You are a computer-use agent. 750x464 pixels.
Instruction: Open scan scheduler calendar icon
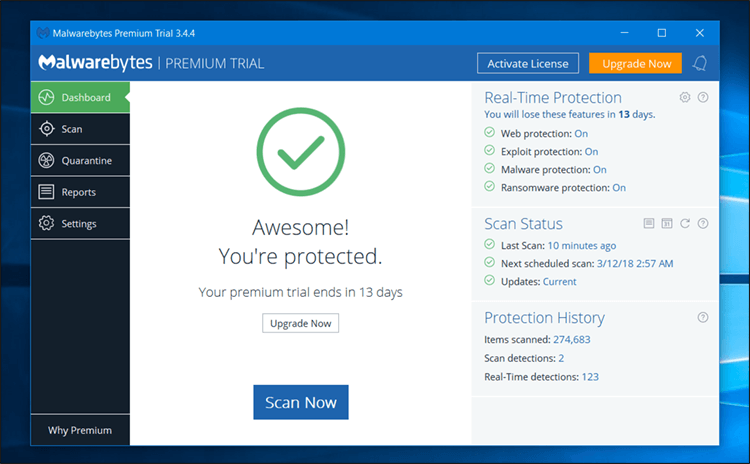click(x=667, y=223)
